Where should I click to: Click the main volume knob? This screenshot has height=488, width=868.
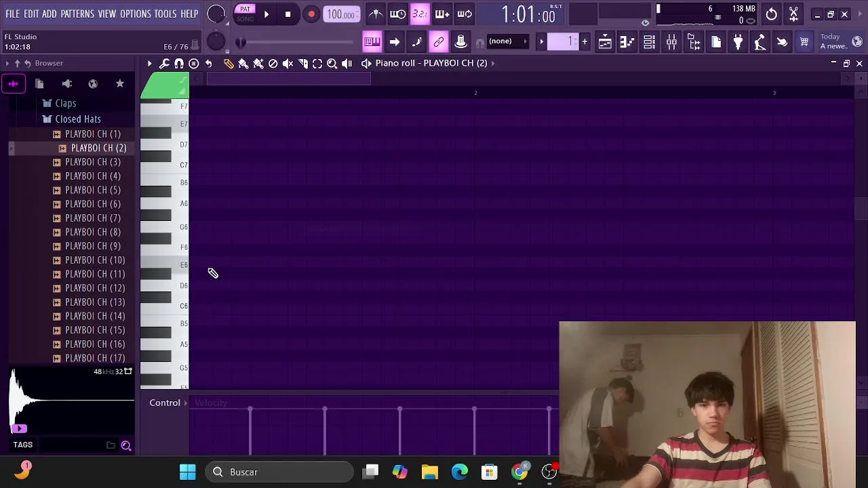click(x=216, y=14)
